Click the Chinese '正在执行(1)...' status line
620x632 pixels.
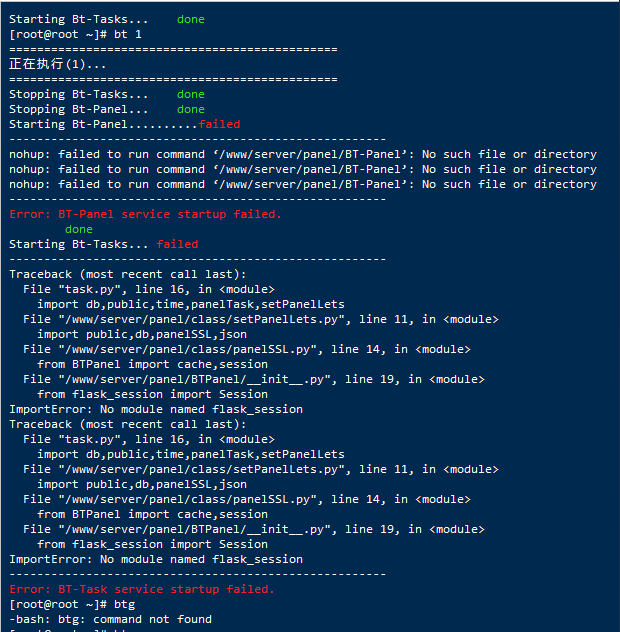pyautogui.click(x=58, y=64)
